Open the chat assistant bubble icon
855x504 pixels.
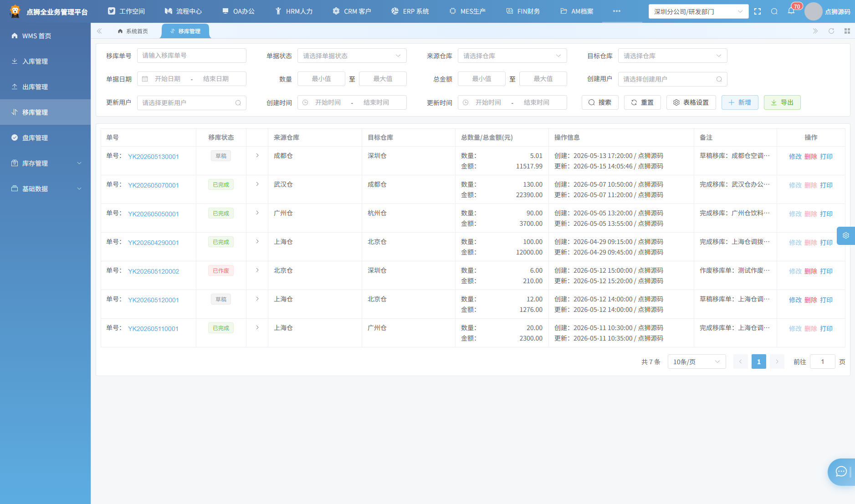[841, 472]
